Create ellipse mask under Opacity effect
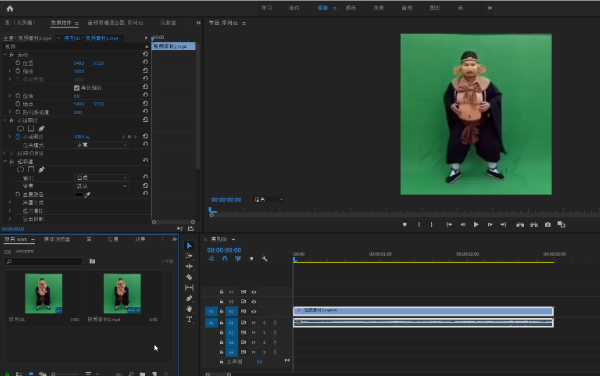Screen dimensions: 600x376 click(20, 129)
